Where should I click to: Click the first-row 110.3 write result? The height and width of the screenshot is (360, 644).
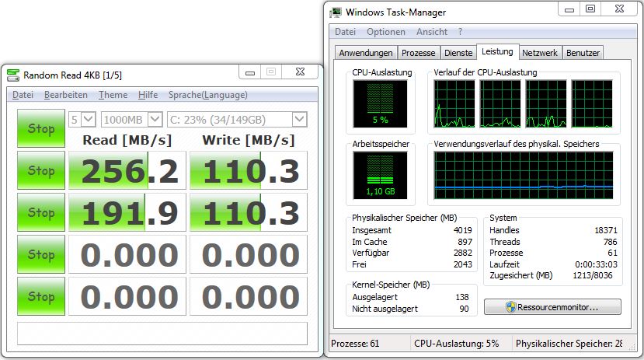[249, 170]
